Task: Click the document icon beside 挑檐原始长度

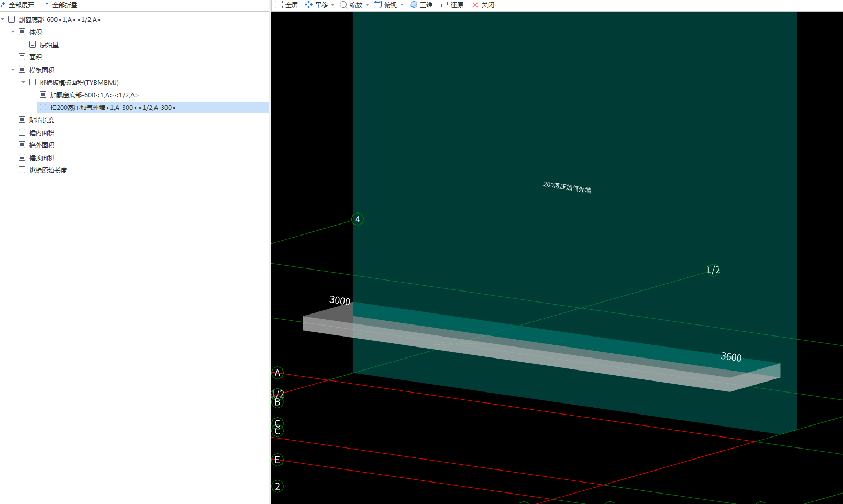Action: tap(22, 170)
